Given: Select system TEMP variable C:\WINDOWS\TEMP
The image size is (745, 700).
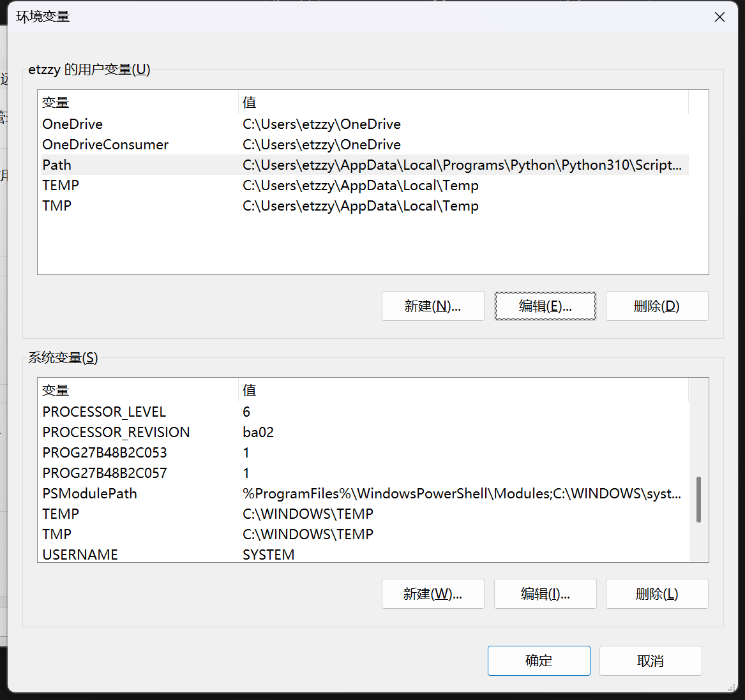Looking at the screenshot, I should click(365, 514).
